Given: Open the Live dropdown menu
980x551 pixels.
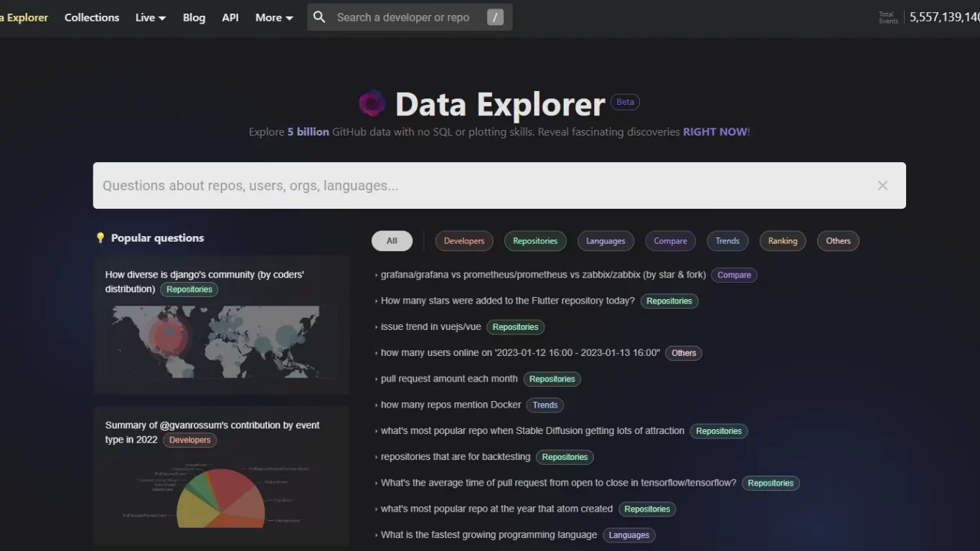Looking at the screenshot, I should pos(149,17).
